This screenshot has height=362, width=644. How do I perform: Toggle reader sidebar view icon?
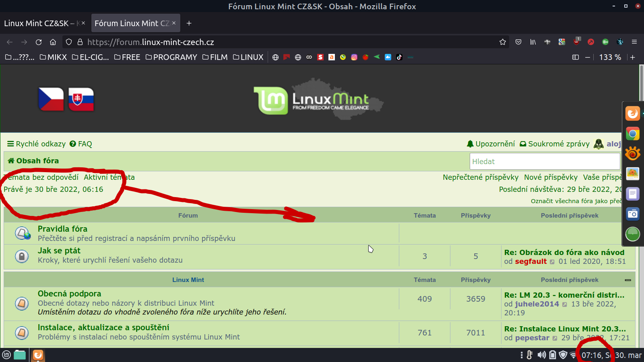pos(576,57)
